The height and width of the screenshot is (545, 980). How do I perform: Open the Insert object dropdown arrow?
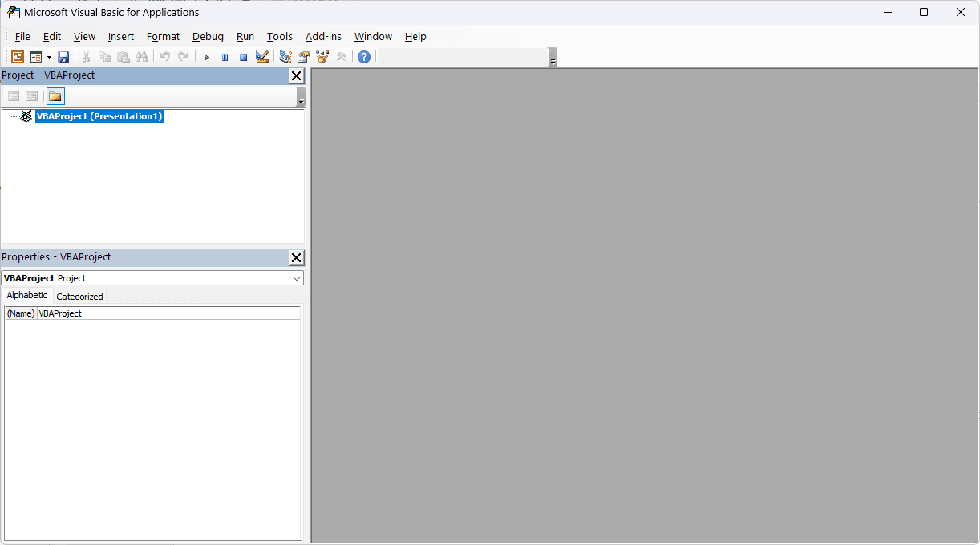(49, 57)
